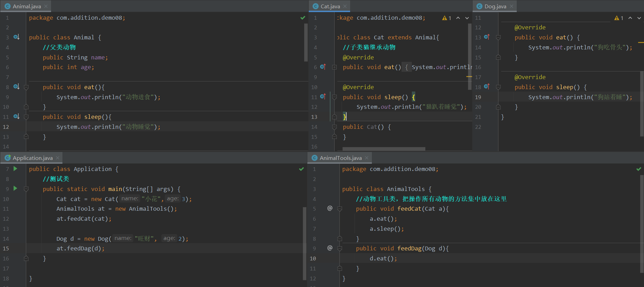Click the @ gutter icon beside feedCat
Screen dimensions: 644x287
coord(330,208)
